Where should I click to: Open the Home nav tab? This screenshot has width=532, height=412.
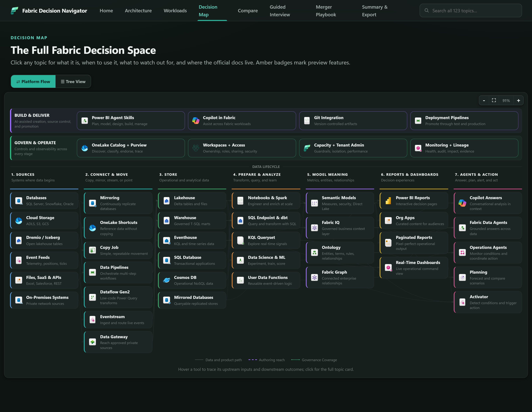[x=106, y=10]
